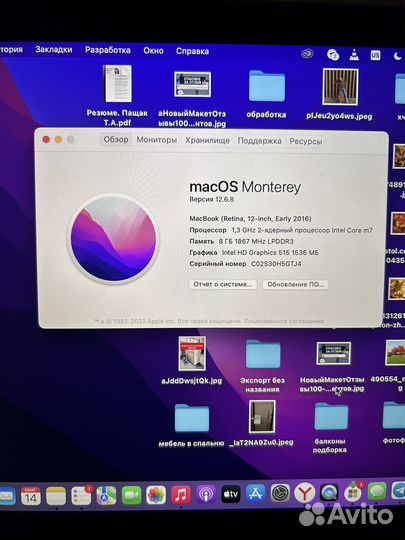Open Messages from the Dock
The width and height of the screenshot is (405, 540).
coord(377,491)
